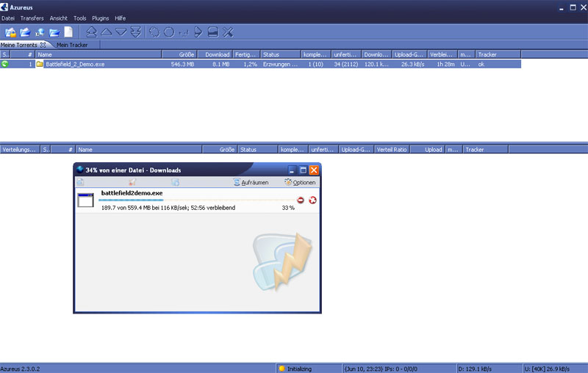The width and height of the screenshot is (588, 373).
Task: Click the small dimmed icon after the circle
Action: click(x=184, y=33)
